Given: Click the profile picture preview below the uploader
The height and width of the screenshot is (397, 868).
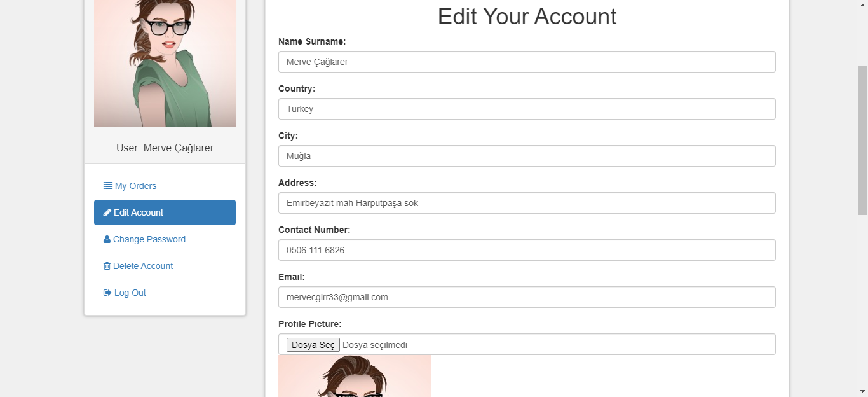Looking at the screenshot, I should pos(354,379).
